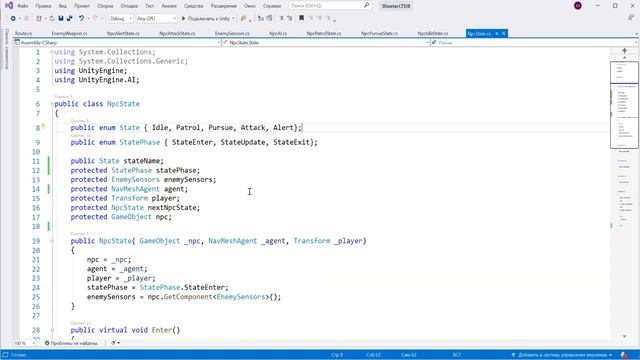Click the find in files toolbar icon
Viewport: 640px width, 360px height.
(x=244, y=18)
